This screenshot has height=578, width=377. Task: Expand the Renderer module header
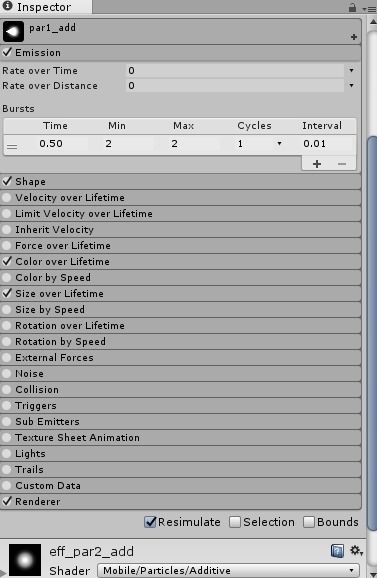[181, 501]
